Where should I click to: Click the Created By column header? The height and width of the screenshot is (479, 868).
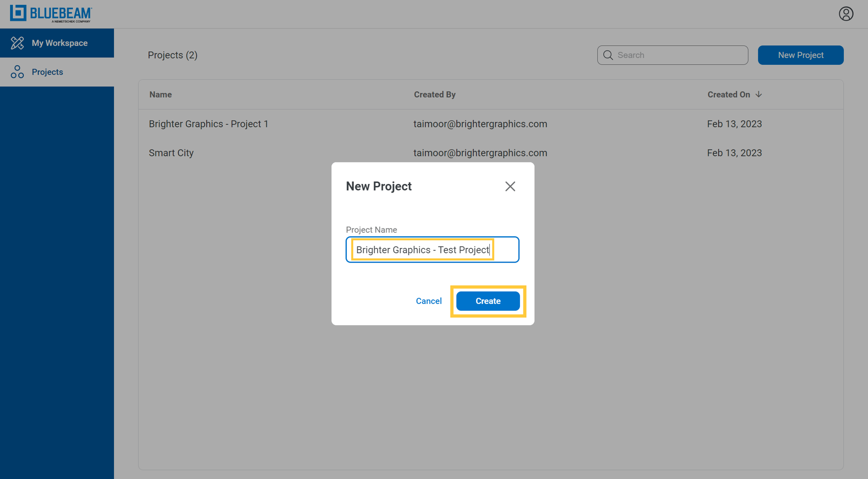pyautogui.click(x=434, y=94)
